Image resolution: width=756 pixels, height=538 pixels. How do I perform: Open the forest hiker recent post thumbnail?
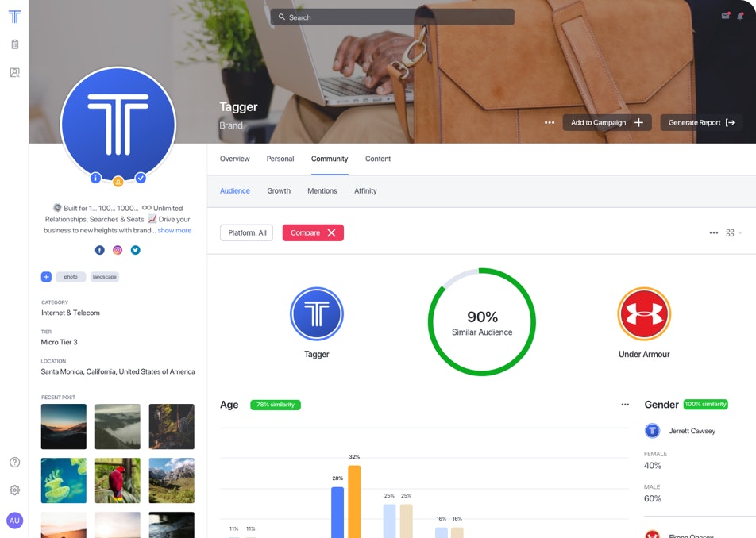(172, 427)
